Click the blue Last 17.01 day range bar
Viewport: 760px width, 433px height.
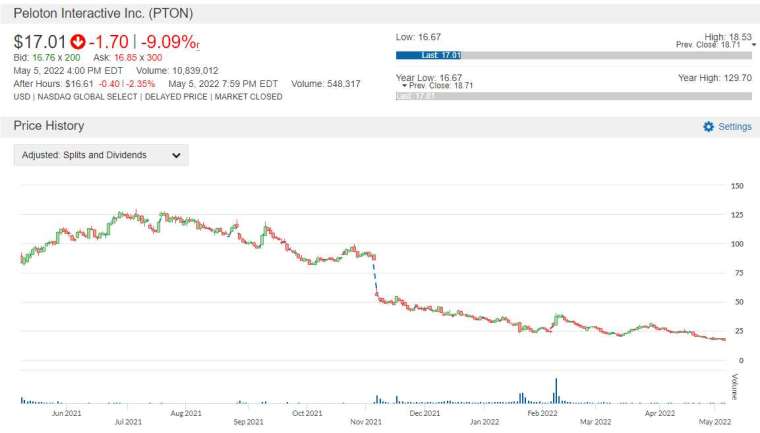tap(428, 55)
